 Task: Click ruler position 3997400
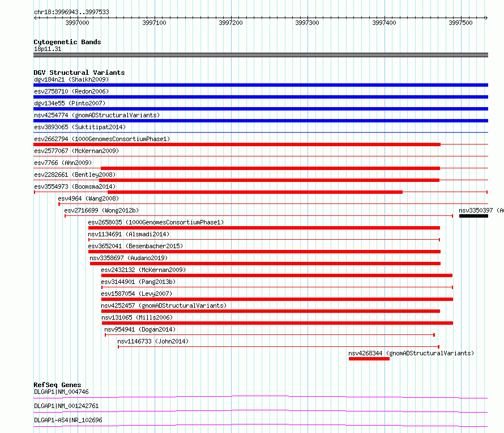[x=384, y=23]
